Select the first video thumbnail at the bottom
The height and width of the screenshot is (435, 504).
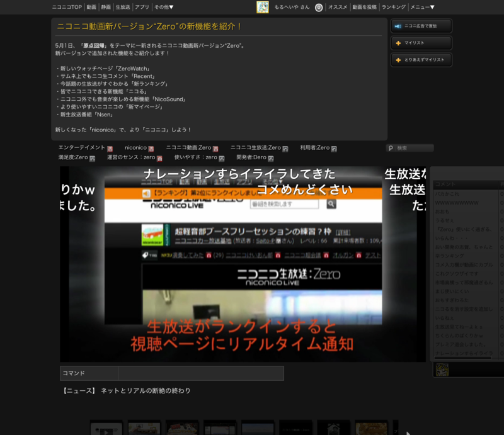[107, 427]
